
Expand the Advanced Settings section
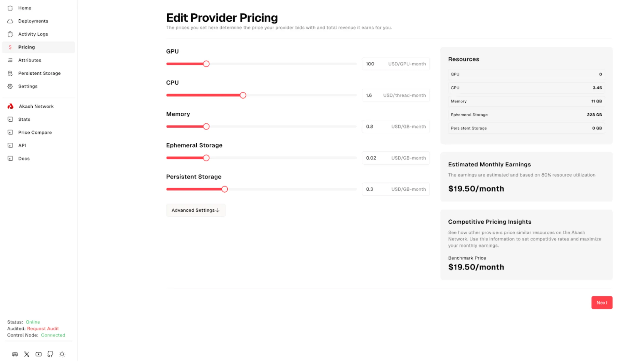point(196,210)
